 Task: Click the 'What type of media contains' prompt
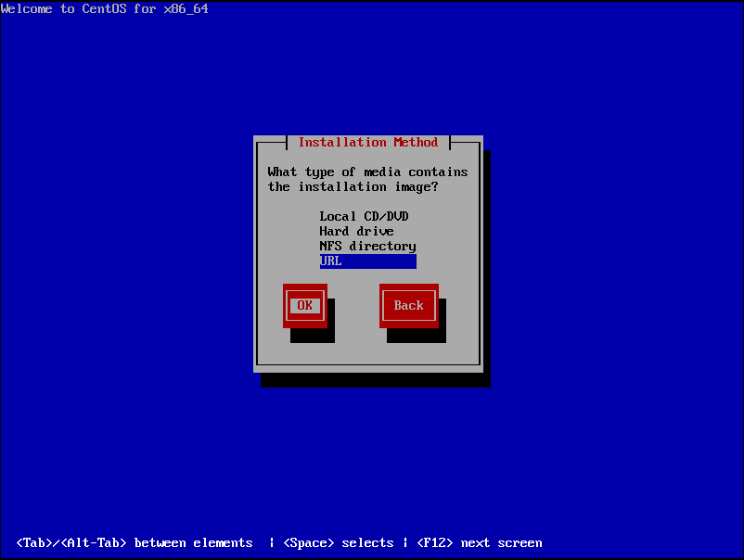(367, 172)
